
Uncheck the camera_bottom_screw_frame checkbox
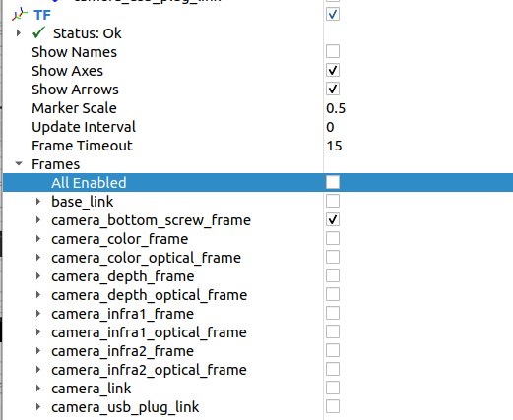[x=333, y=219]
